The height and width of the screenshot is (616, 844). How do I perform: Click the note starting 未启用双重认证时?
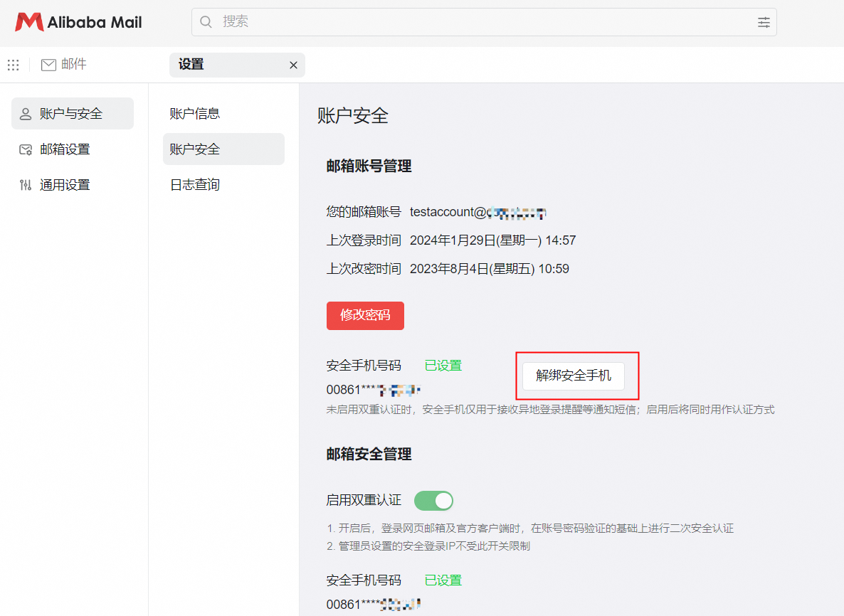tap(550, 410)
